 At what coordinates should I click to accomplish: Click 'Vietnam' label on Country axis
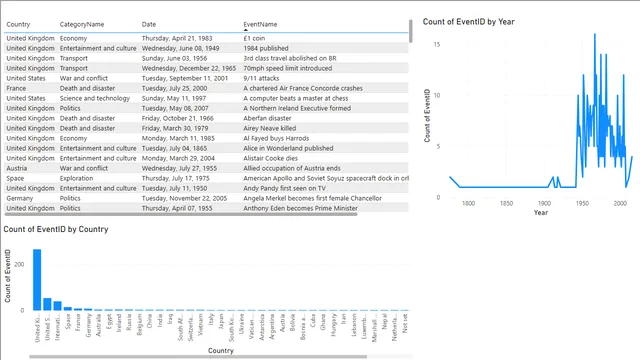(200, 324)
